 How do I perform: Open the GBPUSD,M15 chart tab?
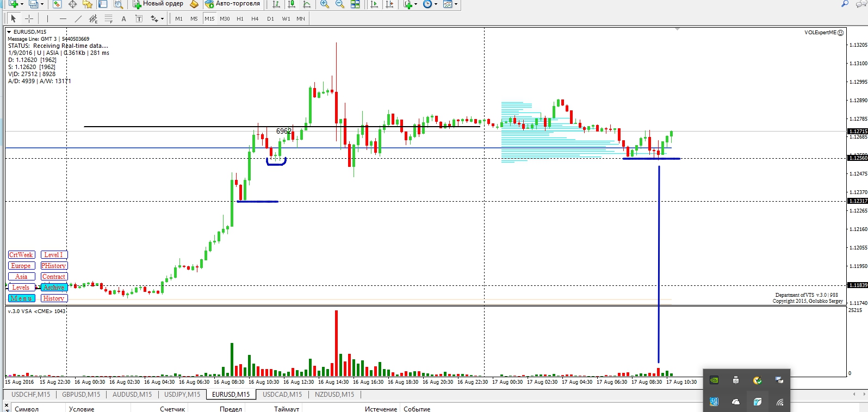[81, 395]
